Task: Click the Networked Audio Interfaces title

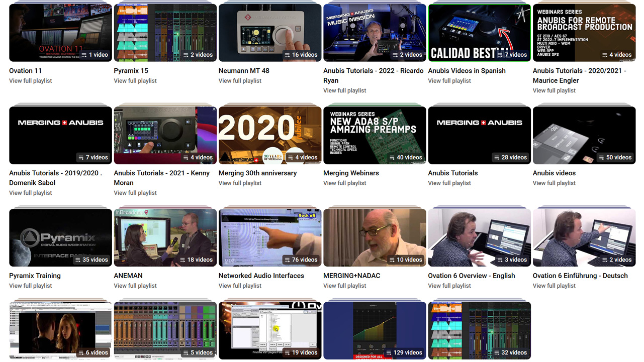Action: click(261, 276)
